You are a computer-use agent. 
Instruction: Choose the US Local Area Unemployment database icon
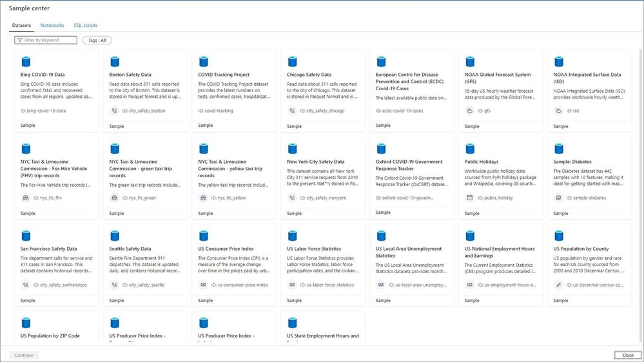click(x=381, y=236)
